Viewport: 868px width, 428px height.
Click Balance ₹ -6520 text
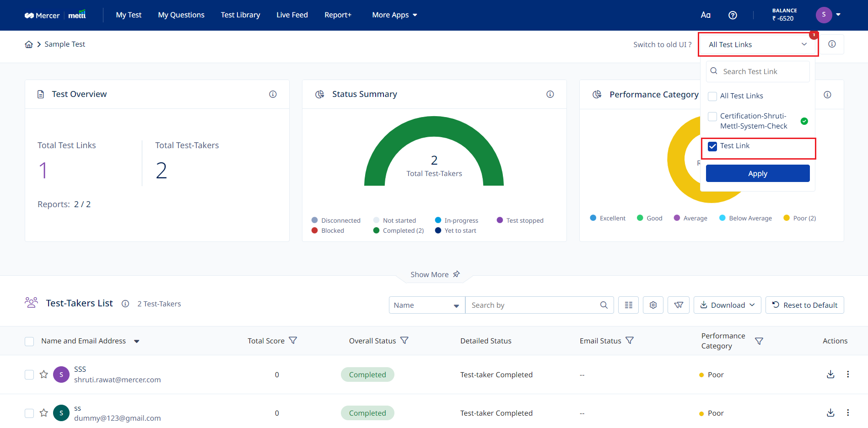tap(784, 15)
